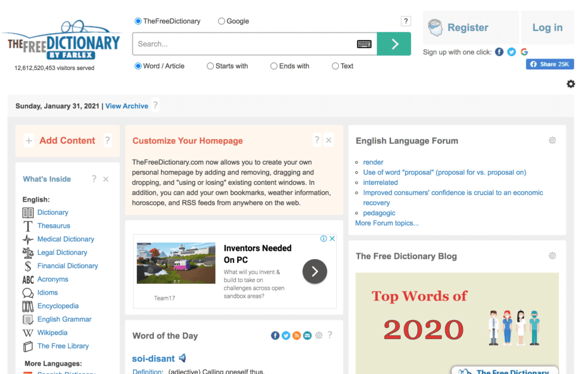Open the on-screen keyboard in search box

(x=364, y=44)
